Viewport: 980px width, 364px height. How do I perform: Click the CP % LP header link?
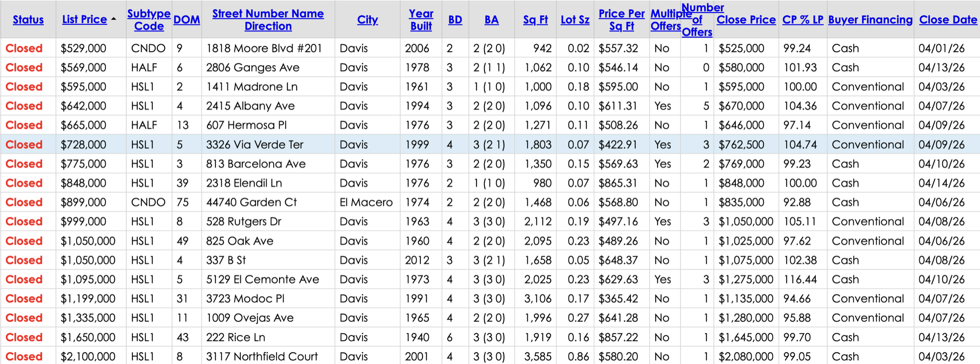coord(802,20)
